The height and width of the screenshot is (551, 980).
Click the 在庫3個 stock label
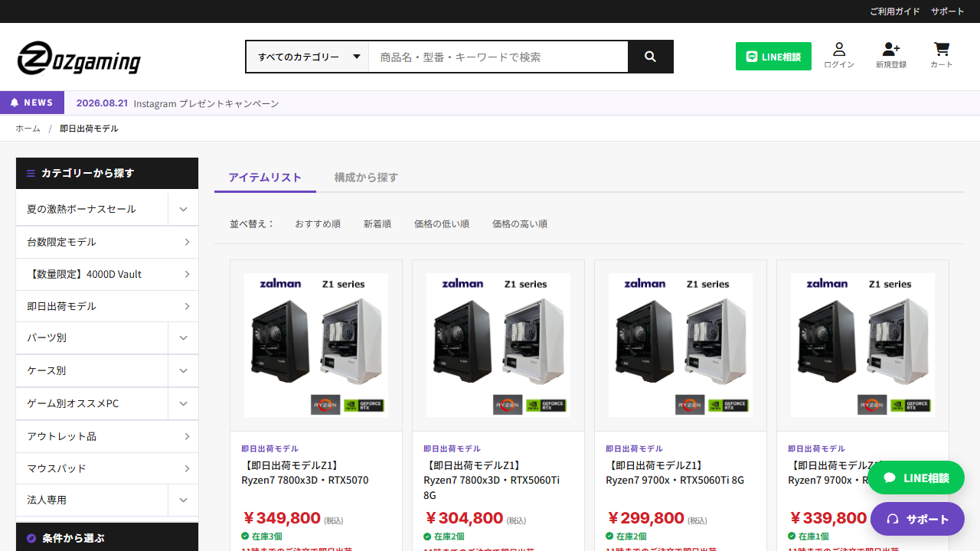[262, 536]
